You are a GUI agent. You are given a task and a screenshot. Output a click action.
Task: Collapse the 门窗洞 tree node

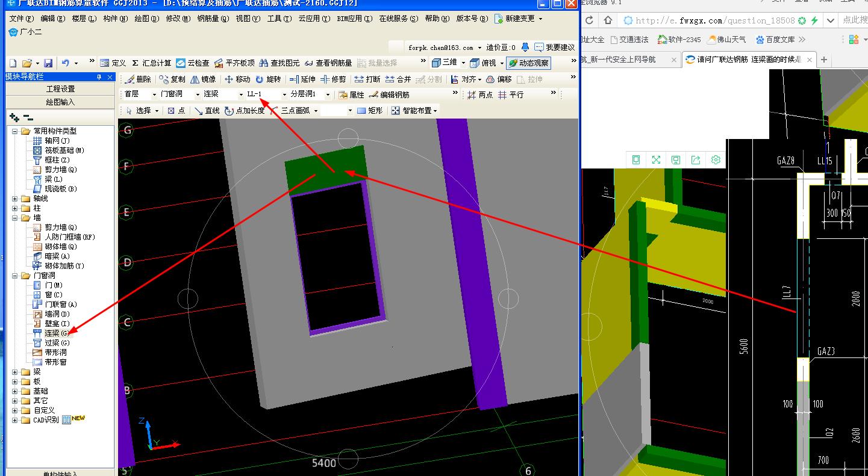[14, 276]
